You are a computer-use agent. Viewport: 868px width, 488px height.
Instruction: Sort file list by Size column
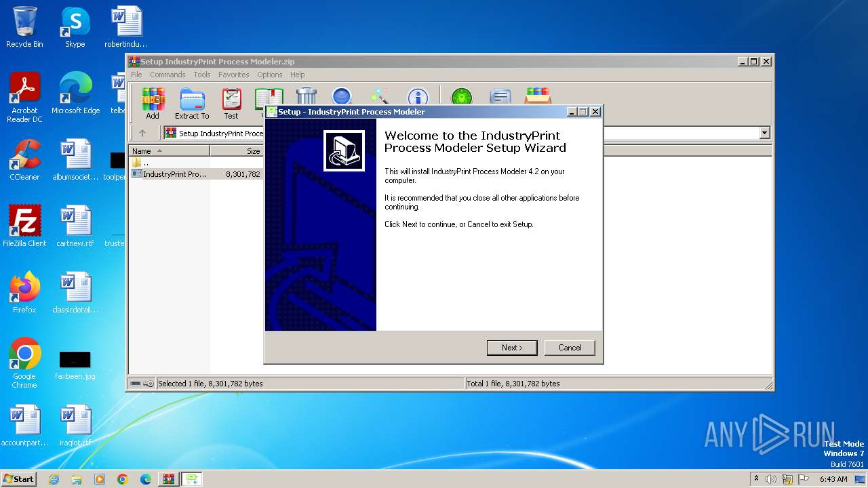click(236, 151)
